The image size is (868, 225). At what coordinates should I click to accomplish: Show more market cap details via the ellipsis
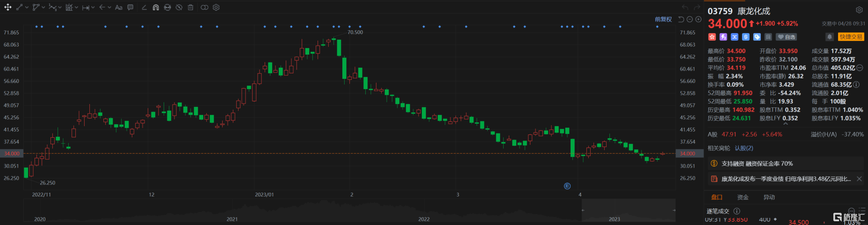pyautogui.click(x=860, y=68)
